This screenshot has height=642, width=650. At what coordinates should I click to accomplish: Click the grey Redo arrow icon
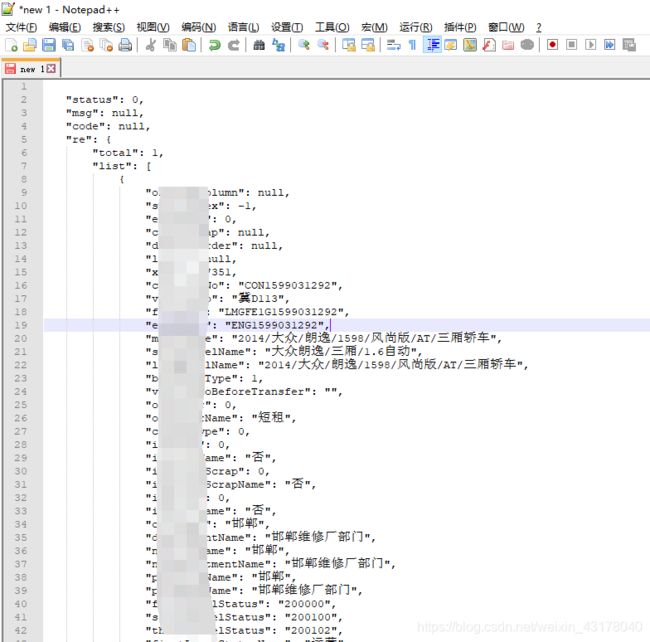coord(234,45)
